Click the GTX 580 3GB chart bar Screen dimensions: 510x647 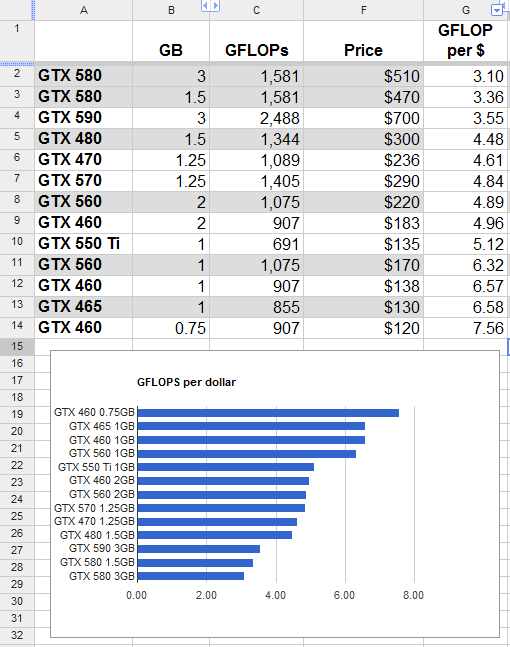[x=191, y=576]
